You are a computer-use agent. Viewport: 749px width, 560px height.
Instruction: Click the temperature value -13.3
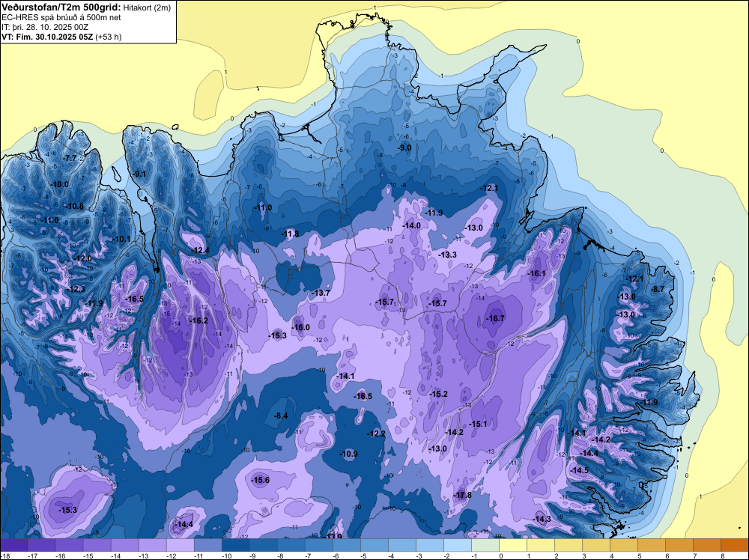click(x=448, y=255)
